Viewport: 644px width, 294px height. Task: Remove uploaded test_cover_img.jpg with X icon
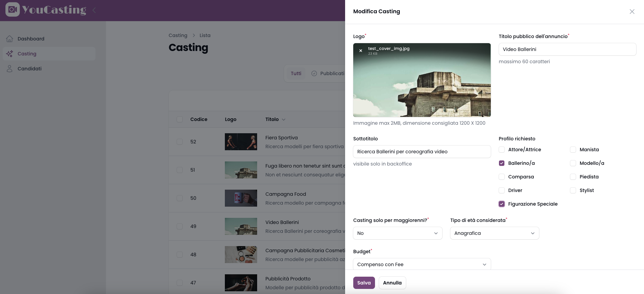coord(361,51)
